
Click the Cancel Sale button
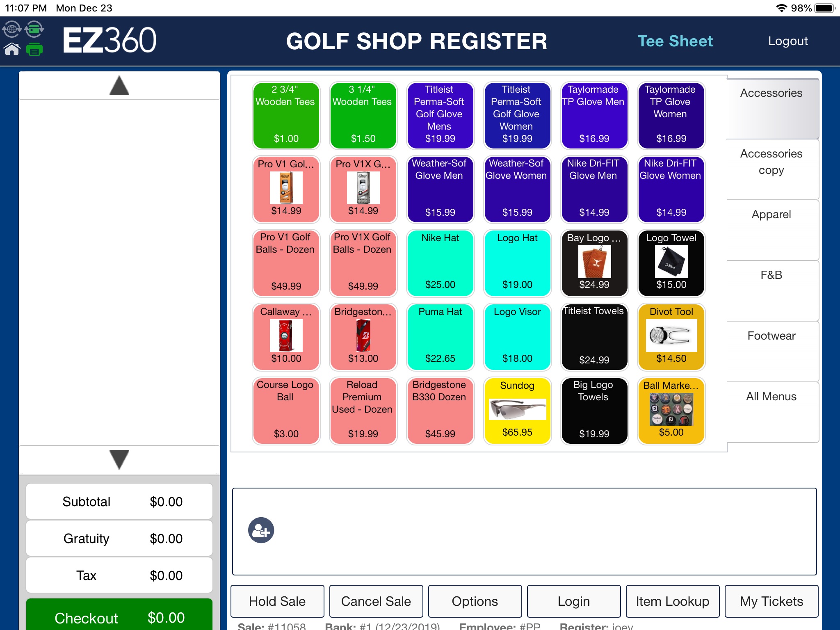(x=376, y=601)
